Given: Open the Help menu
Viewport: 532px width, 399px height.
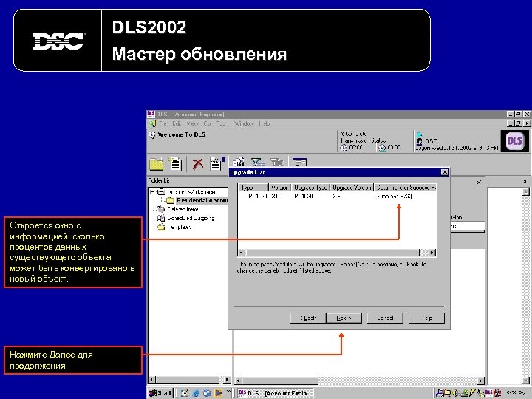Looking at the screenshot, I should click(265, 123).
